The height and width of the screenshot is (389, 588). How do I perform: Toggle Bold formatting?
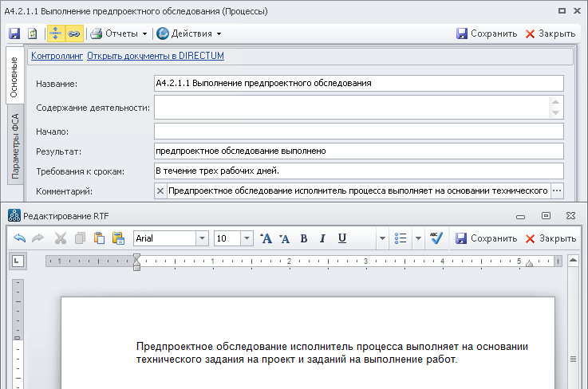[x=304, y=238]
